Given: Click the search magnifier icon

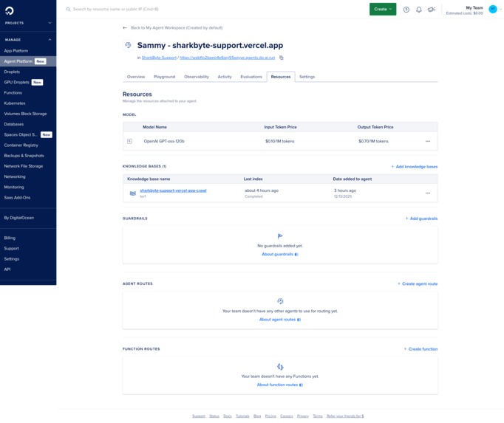Looking at the screenshot, I should [x=68, y=10].
